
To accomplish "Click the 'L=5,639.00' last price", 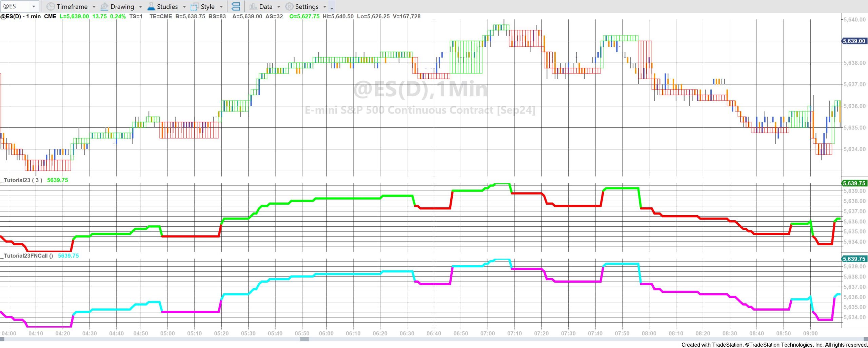I will tap(74, 16).
